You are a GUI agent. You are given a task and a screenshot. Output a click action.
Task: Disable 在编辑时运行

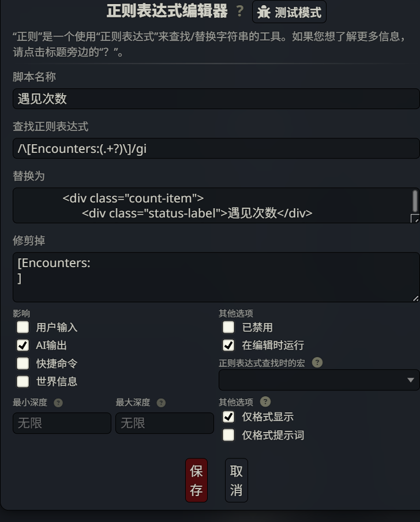(228, 345)
